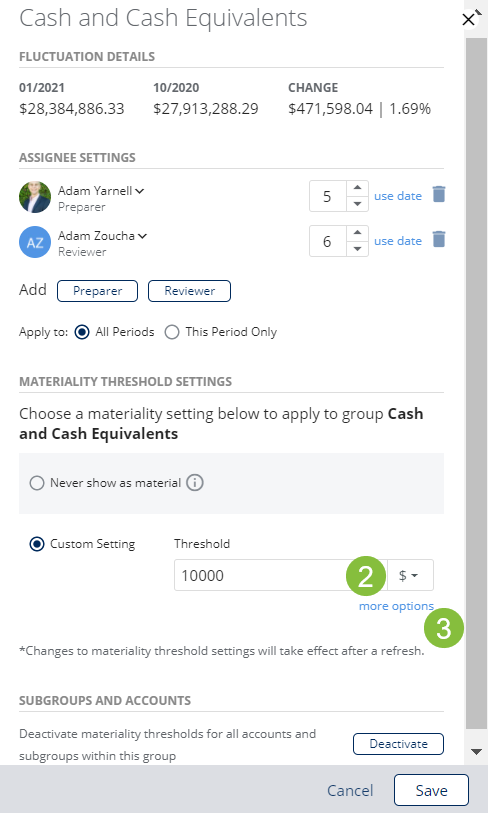Click the Threshold input field with 10000
Screen dimensions: 488x813
(281, 575)
